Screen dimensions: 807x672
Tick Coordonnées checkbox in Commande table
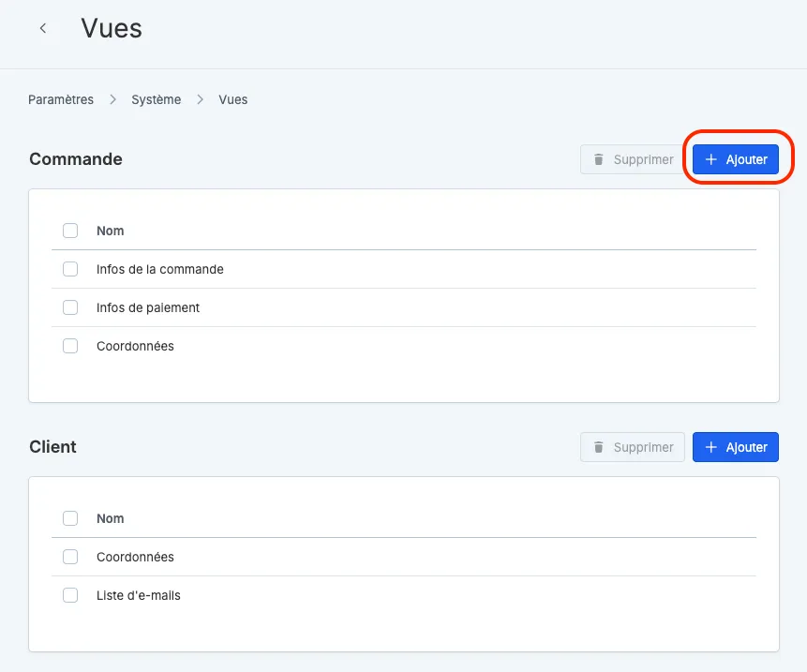[x=70, y=346]
